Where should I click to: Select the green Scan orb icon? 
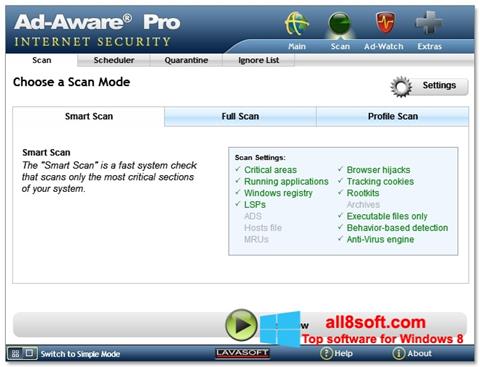tap(340, 24)
